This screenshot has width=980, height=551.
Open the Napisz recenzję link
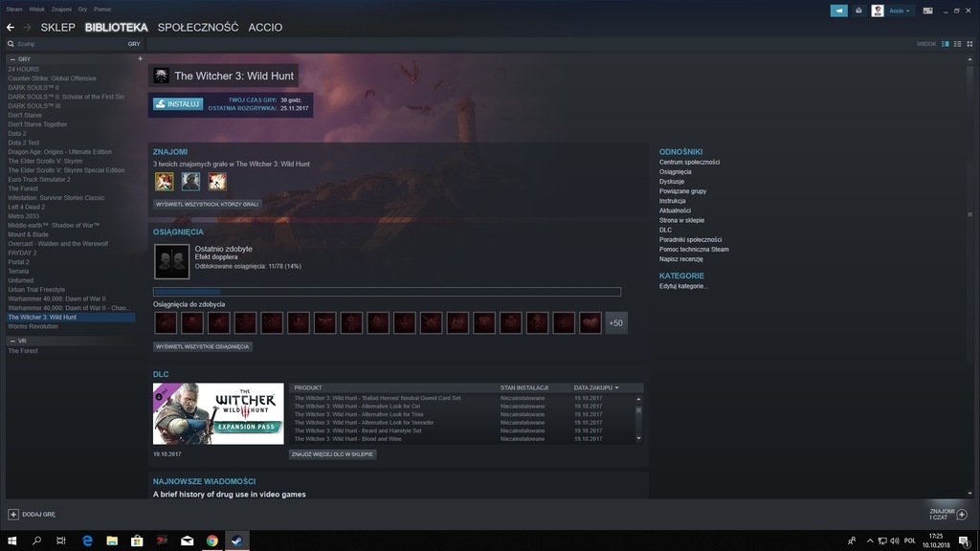click(x=681, y=259)
